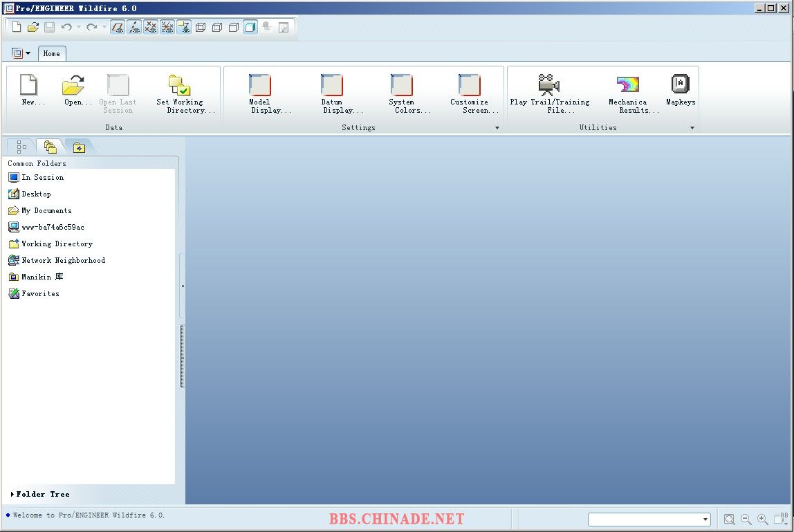This screenshot has width=794, height=532.
Task: Click the greyed stamp-shaped toolbar icon
Action: coord(267,27)
